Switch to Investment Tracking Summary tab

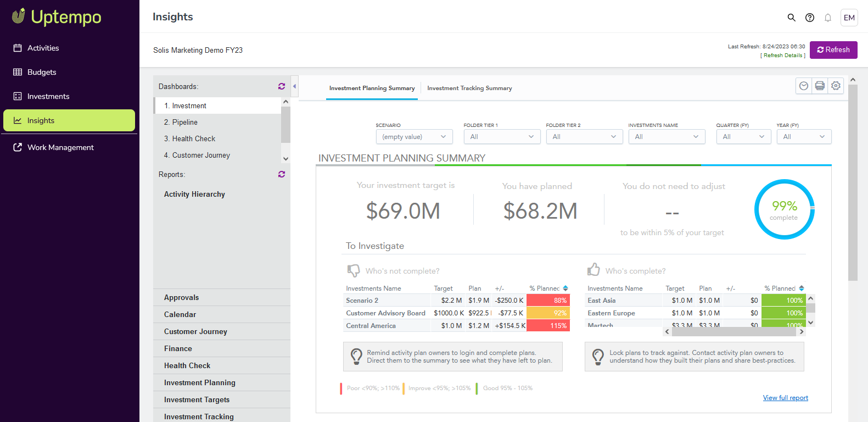[x=470, y=88]
